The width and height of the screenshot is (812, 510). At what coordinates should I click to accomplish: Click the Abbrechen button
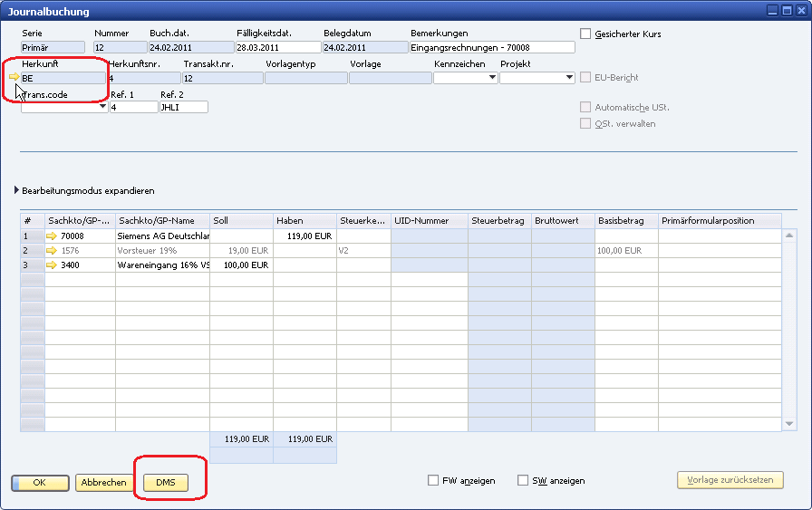(103, 483)
